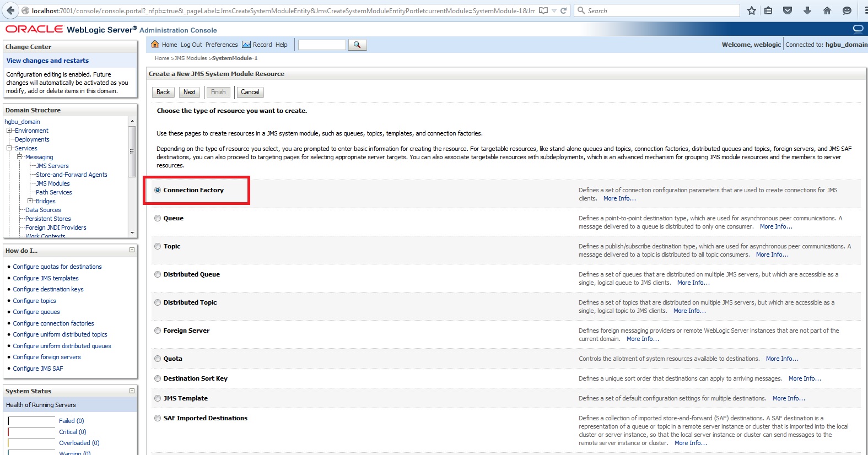The image size is (868, 455).
Task: Click the browser back arrow button
Action: click(10, 10)
